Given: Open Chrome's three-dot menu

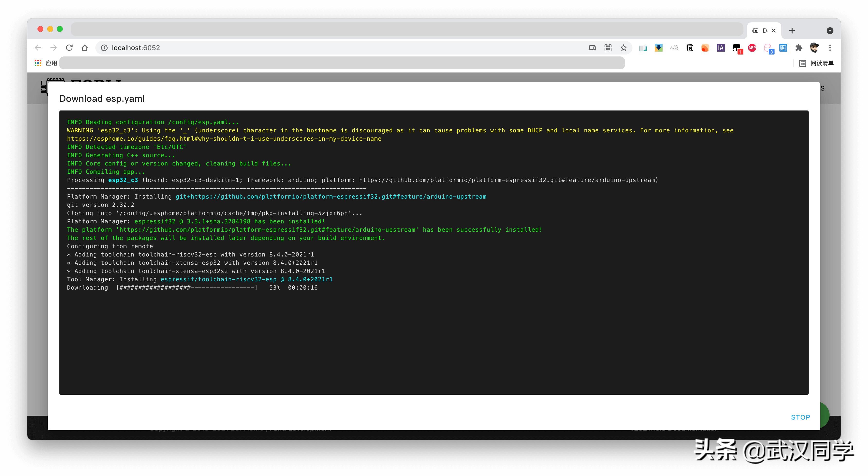Looking at the screenshot, I should click(x=830, y=48).
